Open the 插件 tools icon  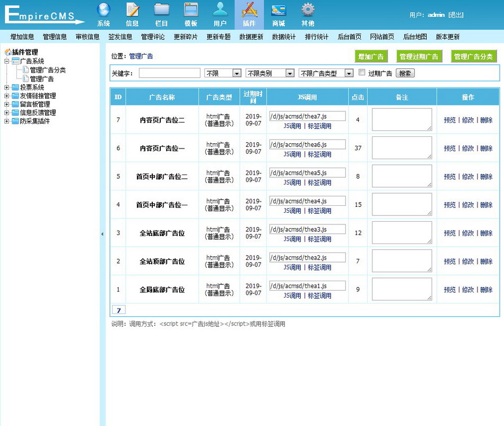click(x=249, y=10)
